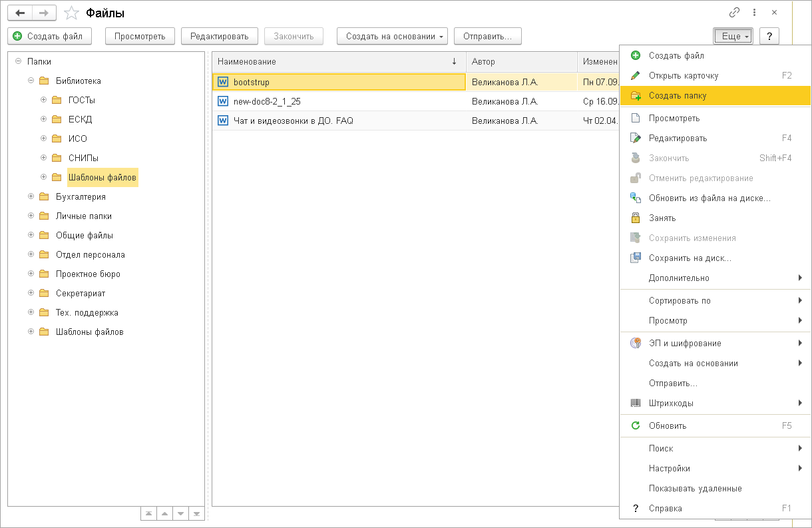This screenshot has height=528, width=812.
Task: Click the green refresh icon for Обновить
Action: [x=636, y=425]
